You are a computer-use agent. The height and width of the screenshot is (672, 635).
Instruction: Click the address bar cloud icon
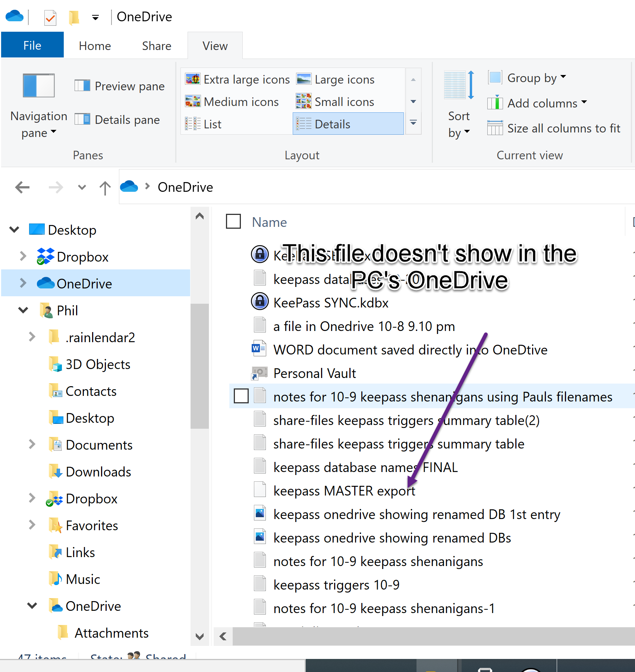[x=129, y=186]
